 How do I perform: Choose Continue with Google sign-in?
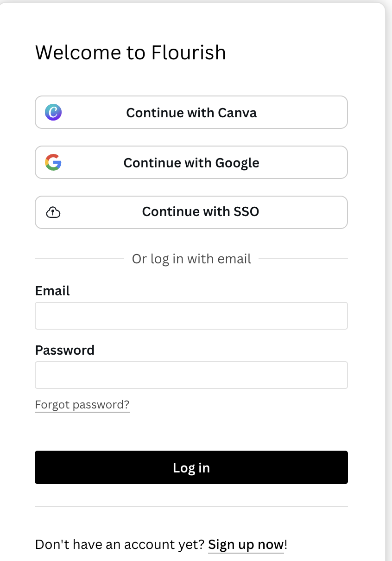click(191, 162)
